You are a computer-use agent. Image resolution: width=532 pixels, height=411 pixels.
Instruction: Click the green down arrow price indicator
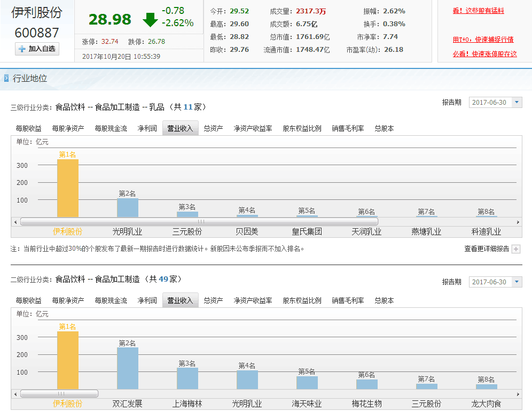click(150, 20)
